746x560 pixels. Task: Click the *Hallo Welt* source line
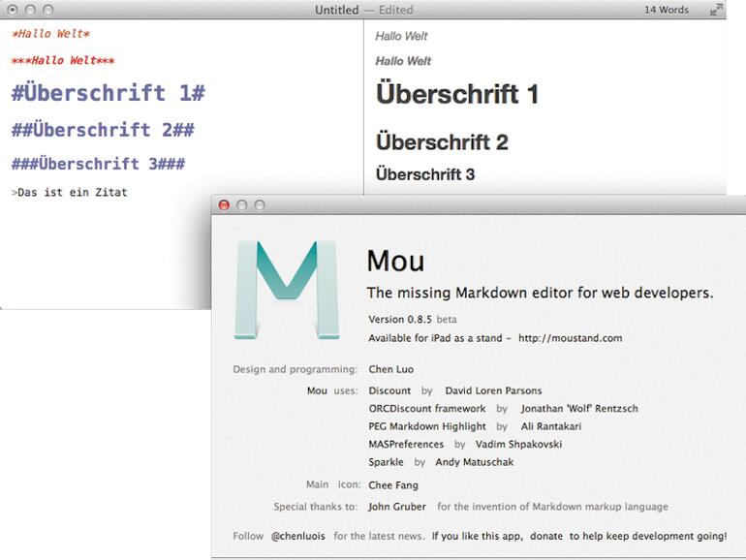coord(51,34)
